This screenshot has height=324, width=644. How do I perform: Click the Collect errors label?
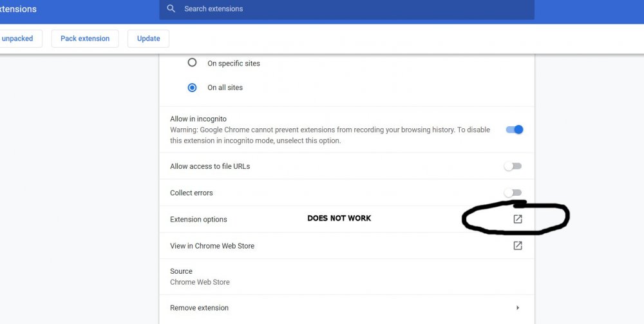[x=191, y=193]
